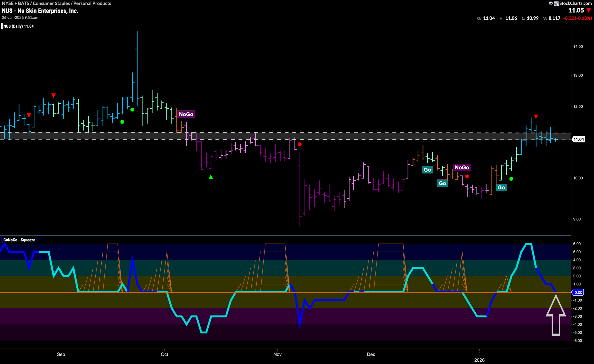This screenshot has height=364, width=594.
Task: Click the 11.04 current price axis marker
Action: (x=578, y=140)
